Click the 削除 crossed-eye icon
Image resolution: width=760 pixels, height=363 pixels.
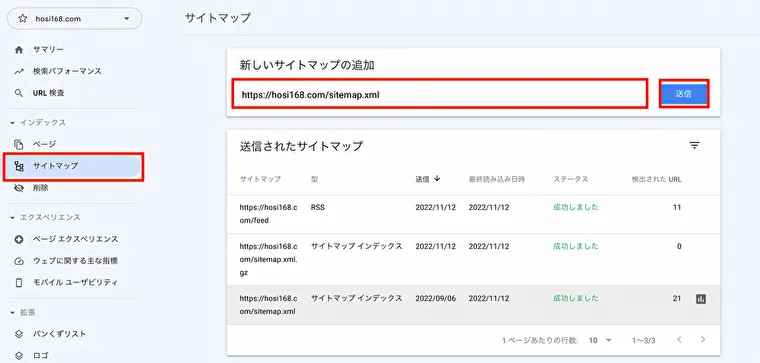[x=19, y=188]
